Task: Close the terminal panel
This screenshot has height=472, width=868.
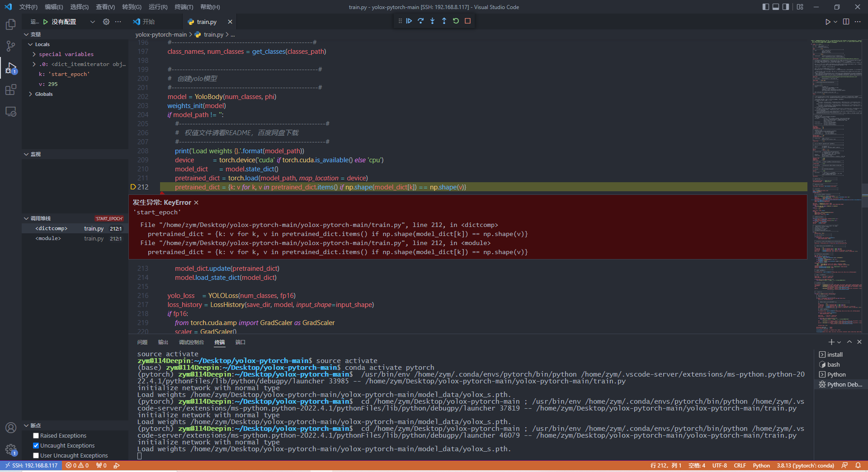Action: click(x=859, y=342)
